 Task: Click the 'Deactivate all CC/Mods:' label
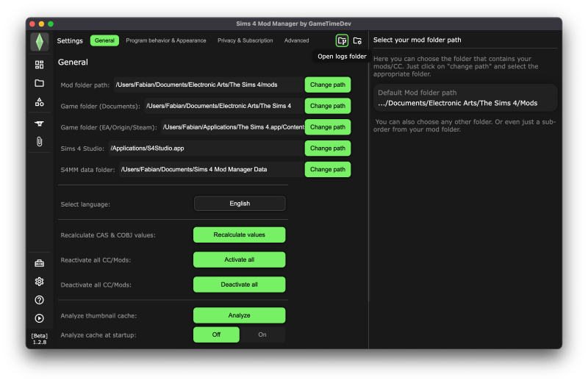[x=96, y=284]
